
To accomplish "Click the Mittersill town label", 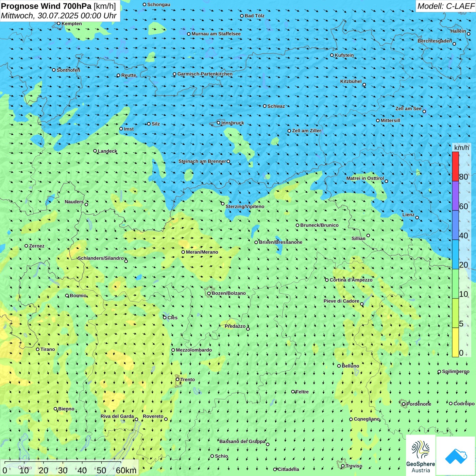I will [x=390, y=120].
